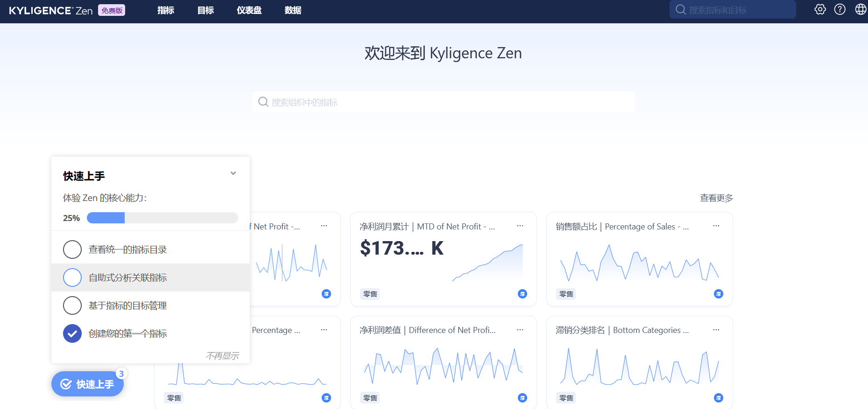Open the 目标 menu
Screen dimensions: 868x409
click(205, 10)
